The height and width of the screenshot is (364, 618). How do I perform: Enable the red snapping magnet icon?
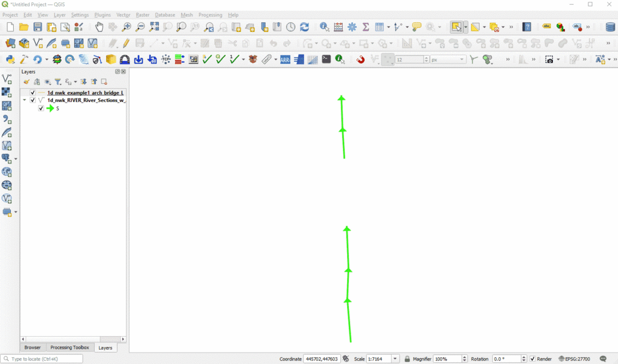[x=360, y=59]
